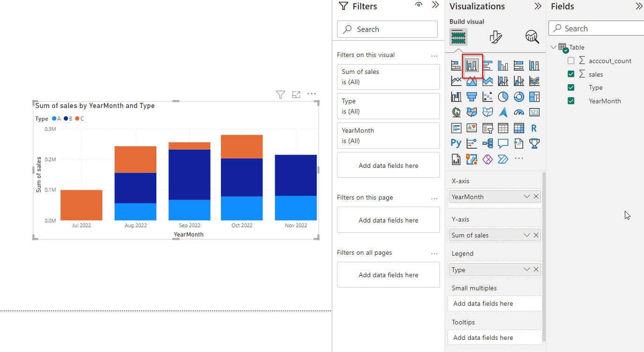Viewport: 644px width, 352px height.
Task: Add the Q&A speech bubble visual
Action: [503, 144]
